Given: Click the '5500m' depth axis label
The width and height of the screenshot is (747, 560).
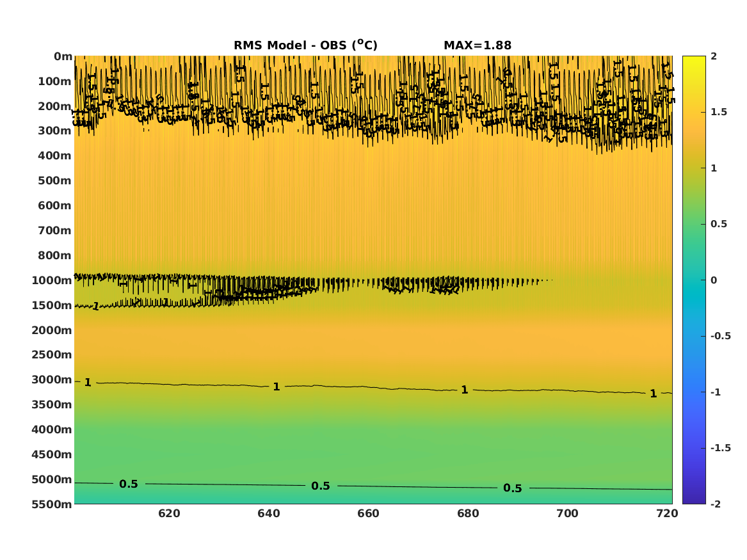Looking at the screenshot, I should pos(52,504).
